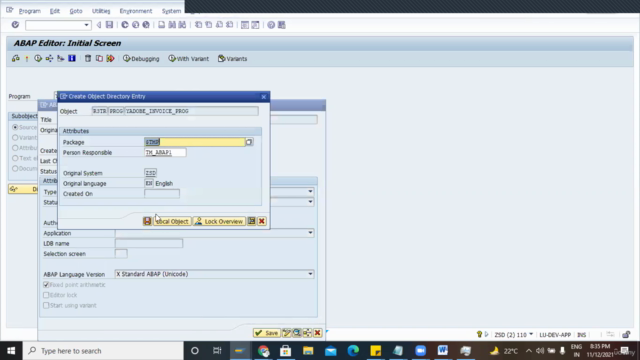The width and height of the screenshot is (640, 360).
Task: Open the Edit menu
Action: 55,11
